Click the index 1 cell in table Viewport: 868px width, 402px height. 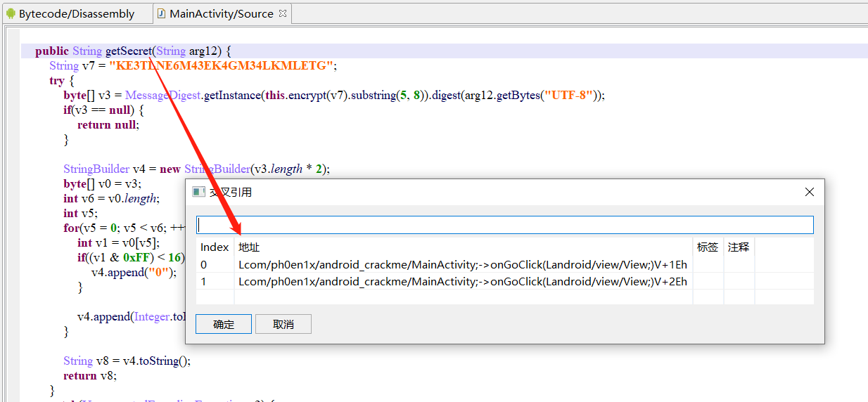[x=215, y=281]
